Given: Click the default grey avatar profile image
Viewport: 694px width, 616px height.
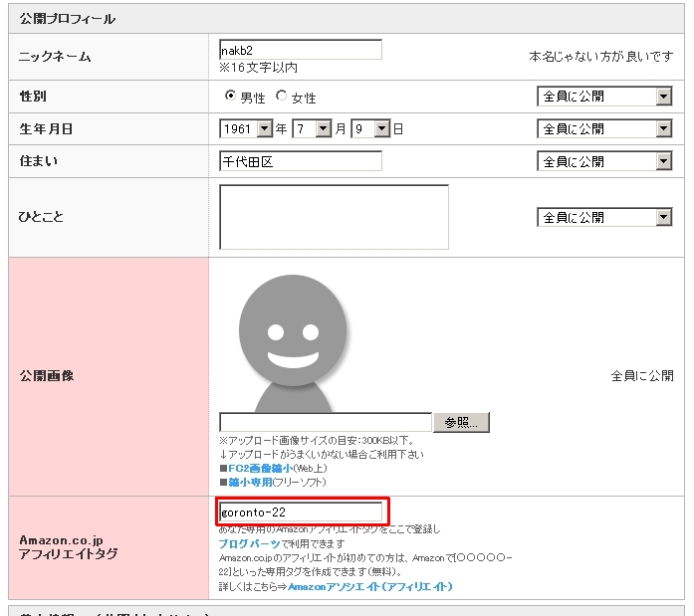Looking at the screenshot, I should pyautogui.click(x=293, y=343).
